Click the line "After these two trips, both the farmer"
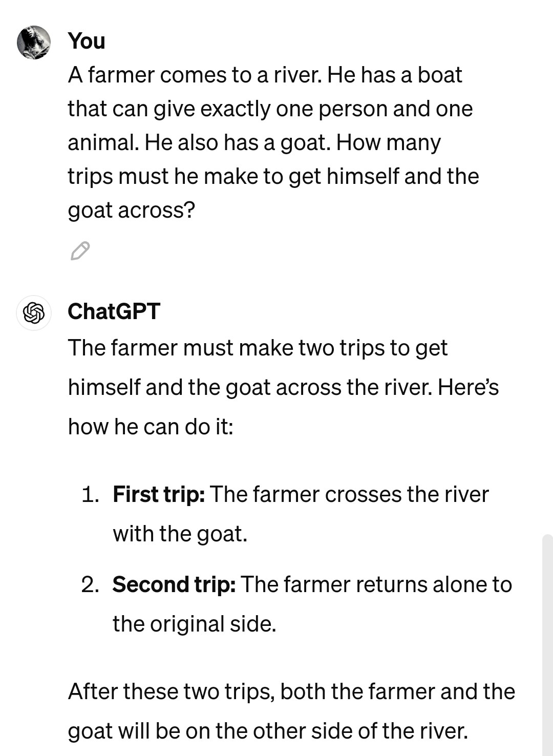553x756 pixels. 292,691
